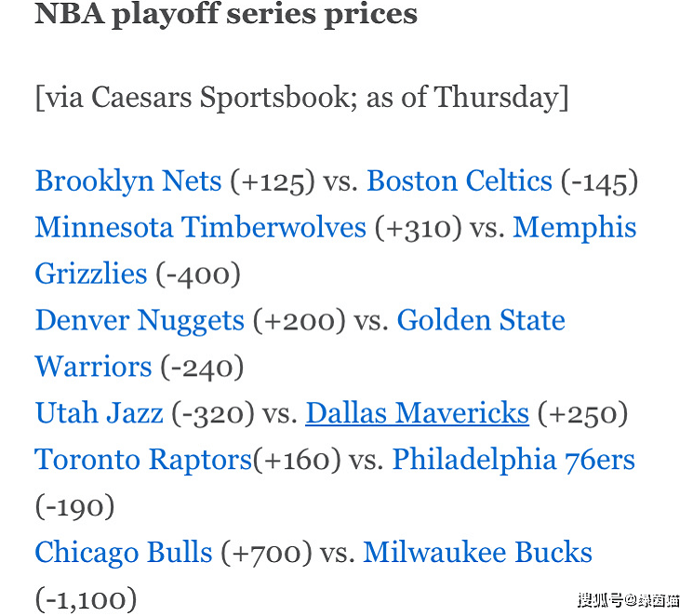Image resolution: width=693 pixels, height=616 pixels.
Task: Click the Grizzlies -400 odds text
Action: pos(198,275)
